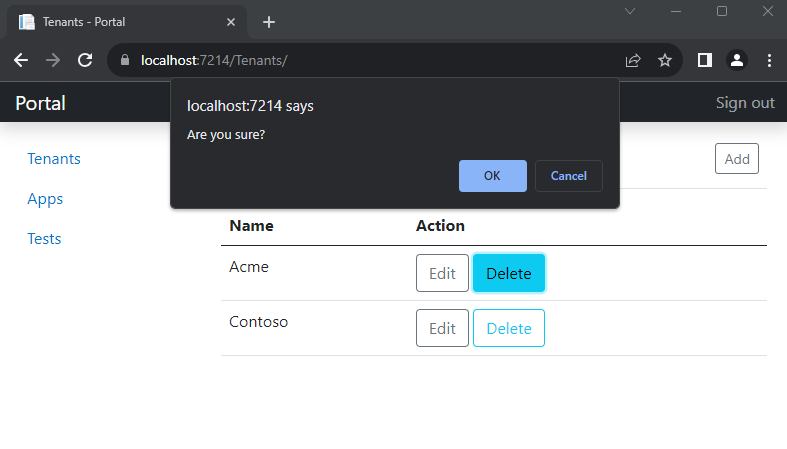Open the Chrome profile avatar
The image size is (787, 449).
pos(737,60)
